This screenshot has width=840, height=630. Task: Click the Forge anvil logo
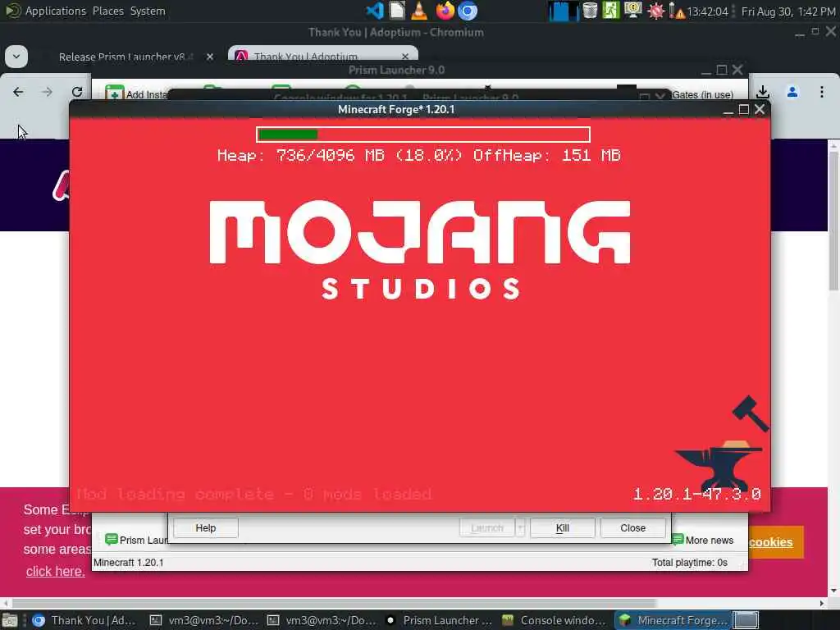pos(720,442)
